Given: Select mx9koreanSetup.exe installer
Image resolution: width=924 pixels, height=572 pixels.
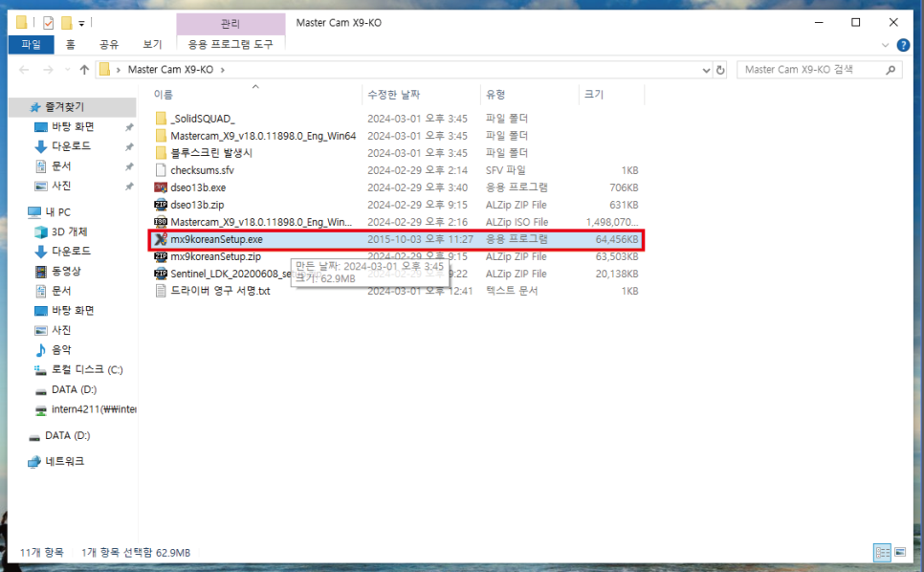Looking at the screenshot, I should [x=216, y=239].
